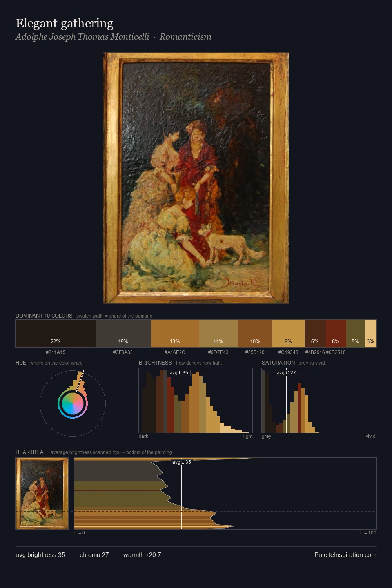Pick the ochre #A46E2C swatch at 13%

click(x=175, y=334)
